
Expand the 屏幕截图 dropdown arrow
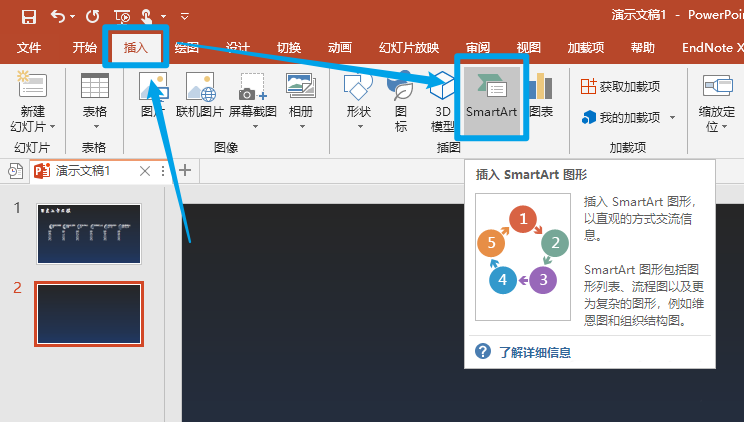(255, 127)
